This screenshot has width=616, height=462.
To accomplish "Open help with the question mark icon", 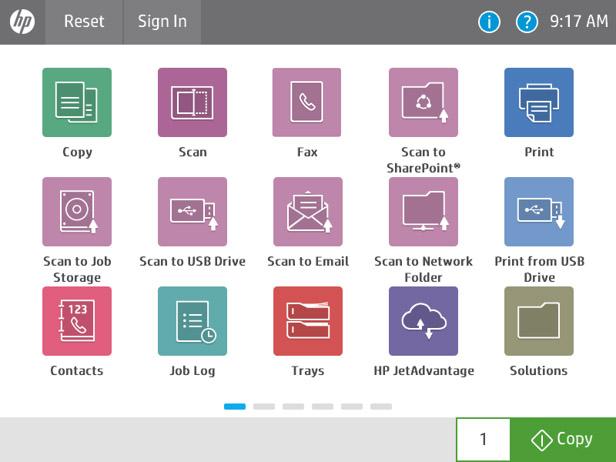I will point(527,22).
